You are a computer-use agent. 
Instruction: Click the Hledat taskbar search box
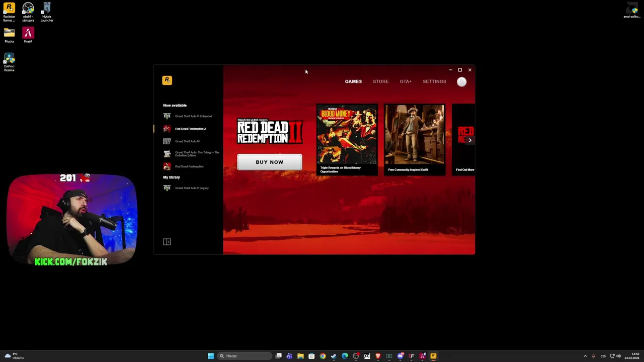coord(245,356)
